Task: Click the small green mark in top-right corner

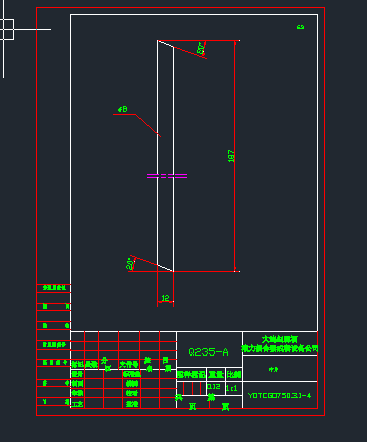Action: point(300,27)
